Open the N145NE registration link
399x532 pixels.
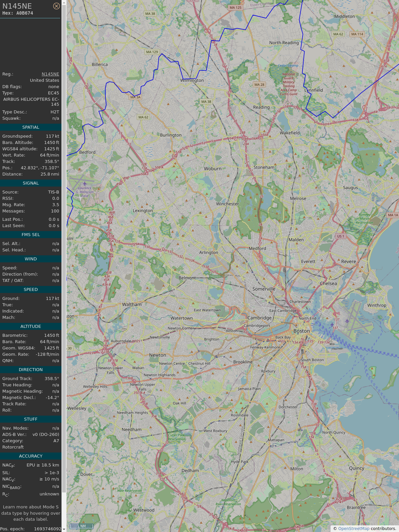[x=50, y=74]
